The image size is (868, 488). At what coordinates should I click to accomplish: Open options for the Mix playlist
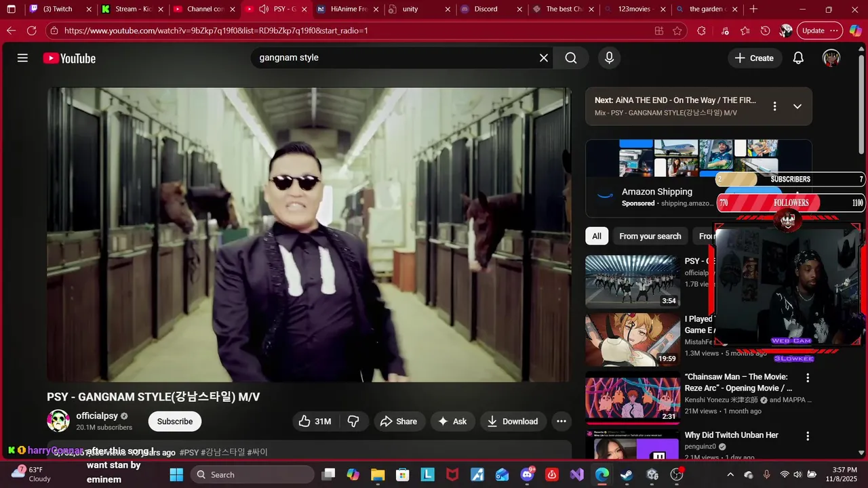coord(774,106)
